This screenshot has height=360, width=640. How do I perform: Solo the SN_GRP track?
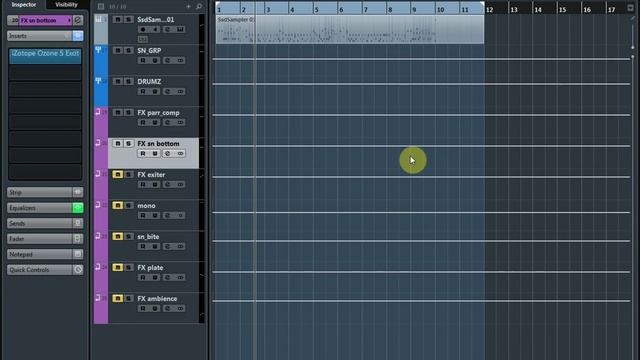[129, 50]
